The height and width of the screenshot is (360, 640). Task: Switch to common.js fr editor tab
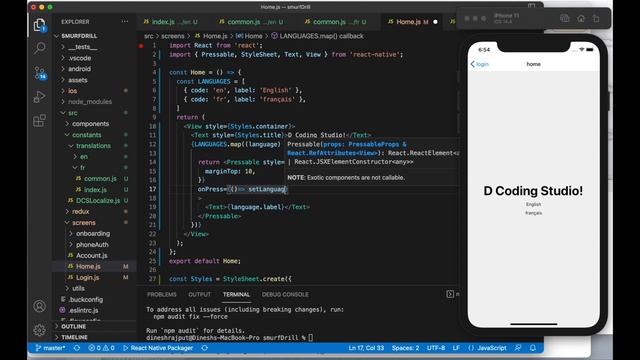335,22
